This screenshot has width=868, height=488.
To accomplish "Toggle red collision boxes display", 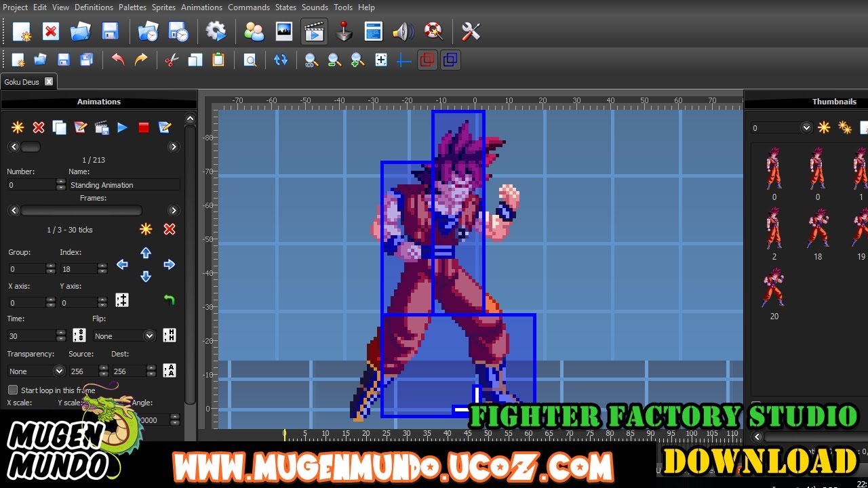I will click(x=427, y=60).
